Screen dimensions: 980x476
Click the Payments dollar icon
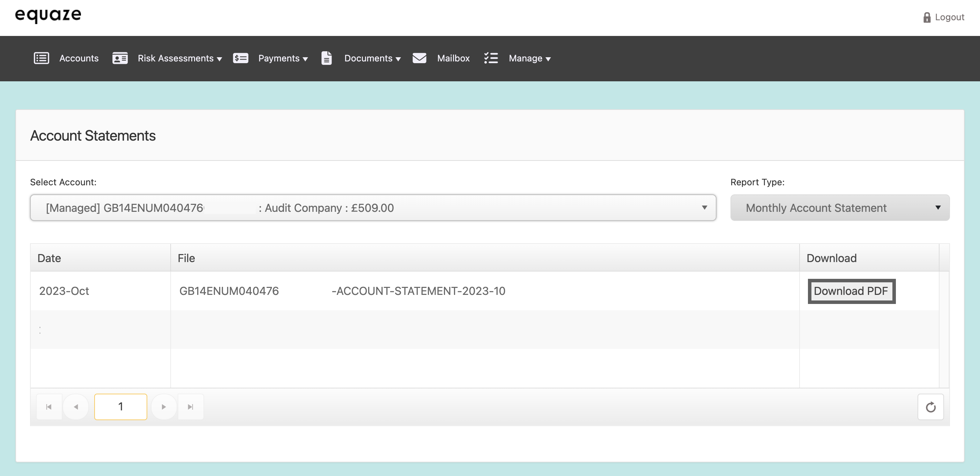point(240,58)
